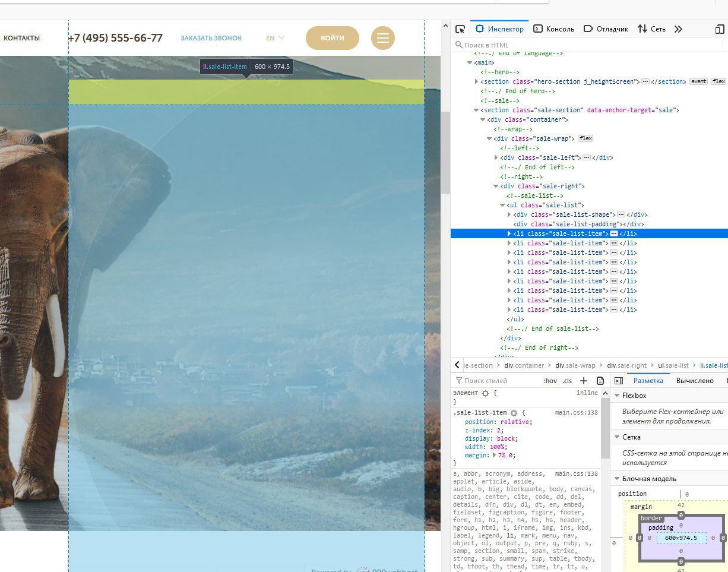The width and height of the screenshot is (728, 572).
Task: Collapse the div container node
Action: click(483, 119)
